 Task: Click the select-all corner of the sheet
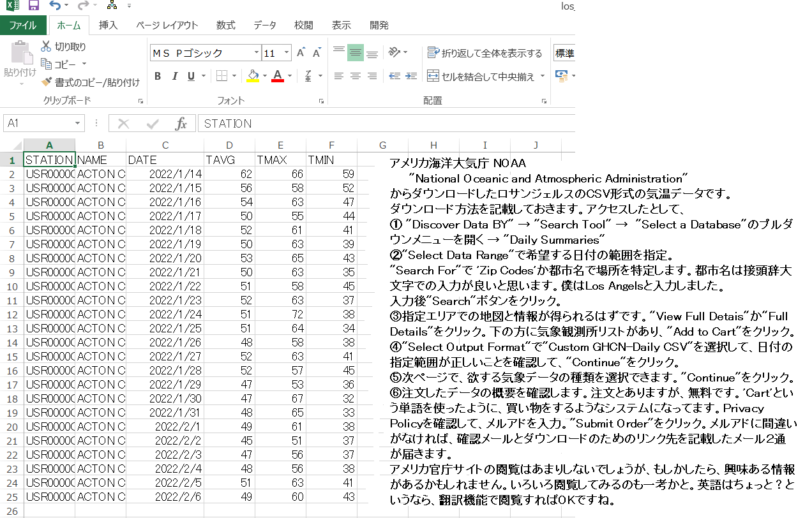(11, 145)
